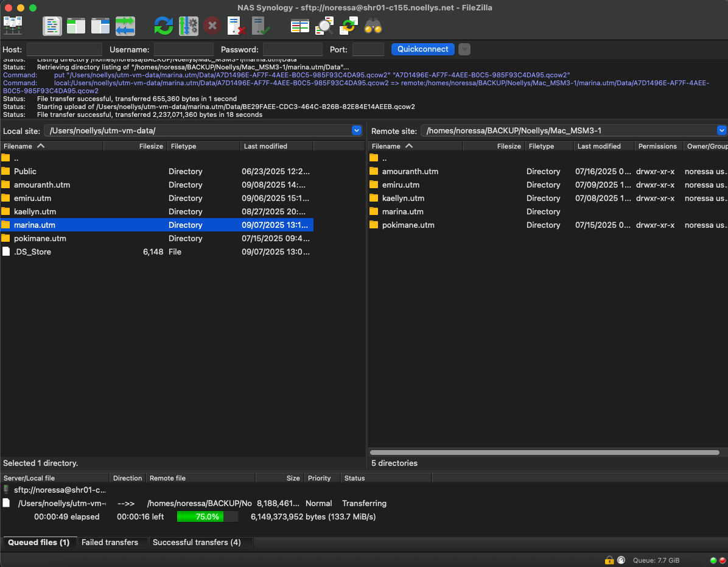Screen dimensions: 728x567
Task: Toggle the message log display
Action: 52,26
